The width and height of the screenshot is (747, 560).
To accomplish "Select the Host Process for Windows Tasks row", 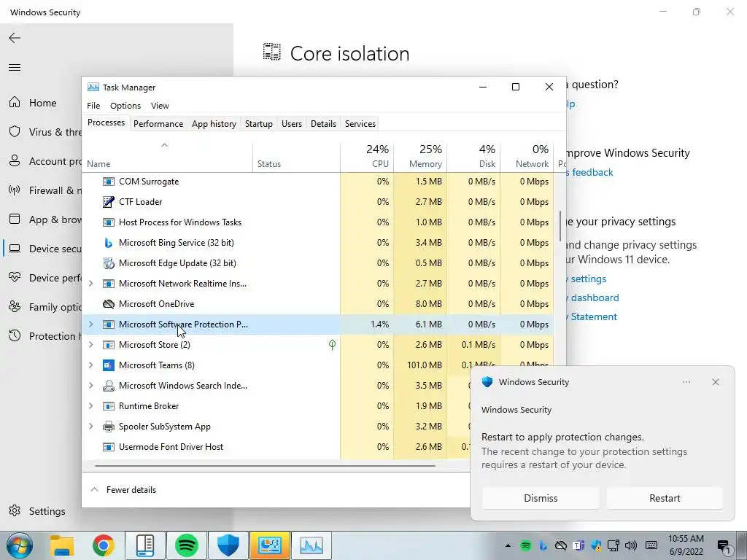I will pos(318,222).
